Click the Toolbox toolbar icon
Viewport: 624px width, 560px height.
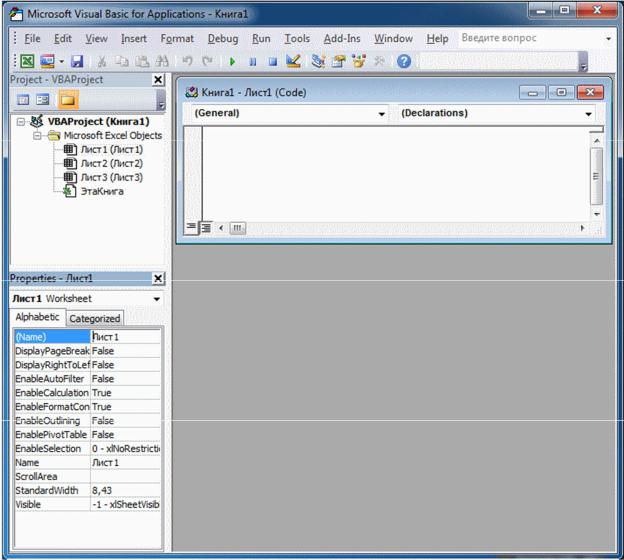[x=379, y=61]
